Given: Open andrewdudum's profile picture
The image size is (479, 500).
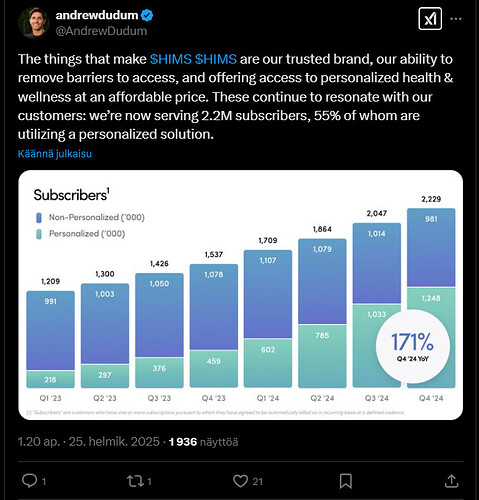Looking at the screenshot, I should pos(34,23).
